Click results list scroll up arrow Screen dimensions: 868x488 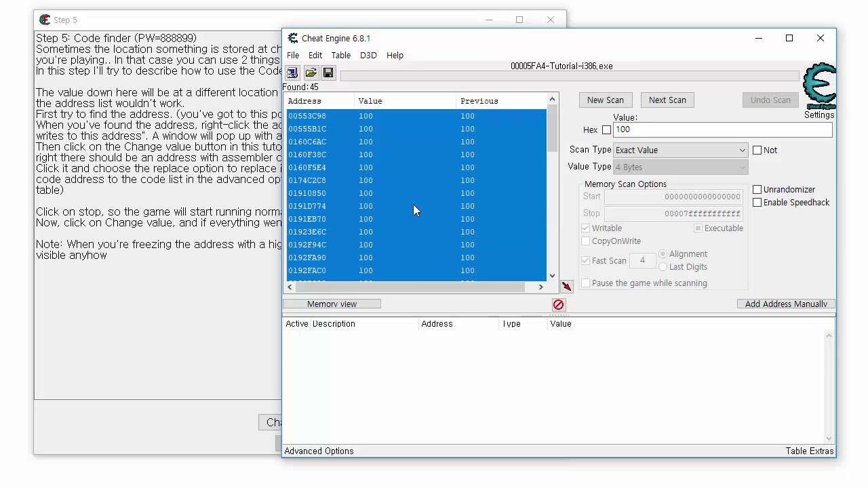(552, 100)
